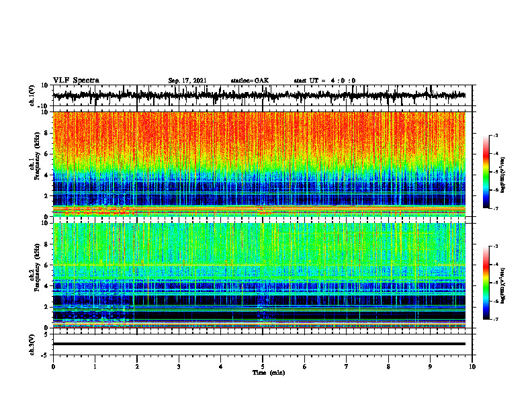Click time-axis tick label '10'

tap(472, 367)
